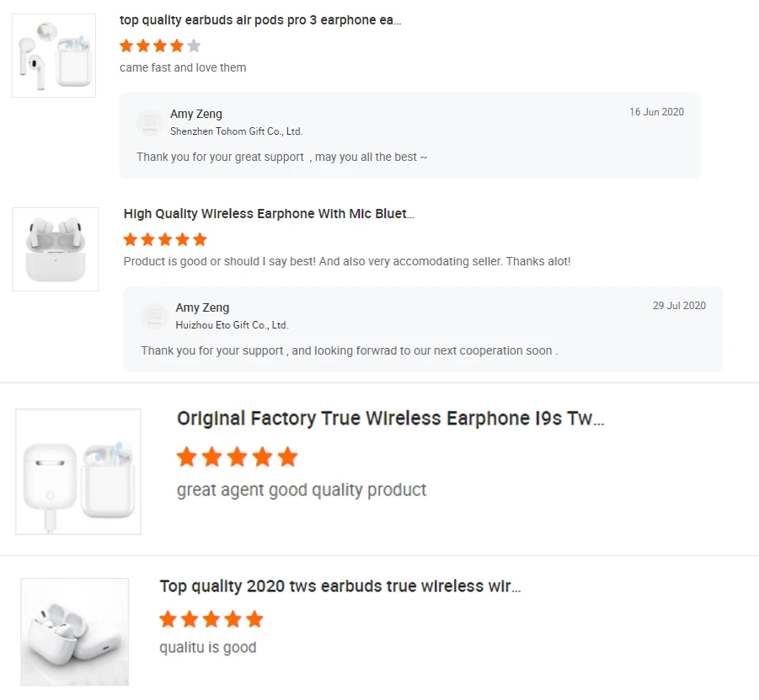Click the Huizhou Eto Gift Co., Ltd. company name
Viewport: 759px width, 700px height.
(x=232, y=325)
